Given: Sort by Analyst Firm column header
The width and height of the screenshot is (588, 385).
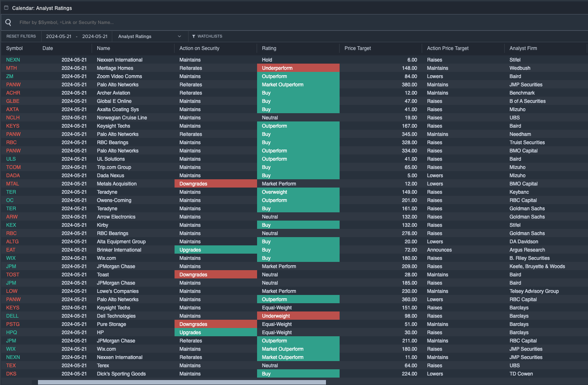Looking at the screenshot, I should (523, 48).
